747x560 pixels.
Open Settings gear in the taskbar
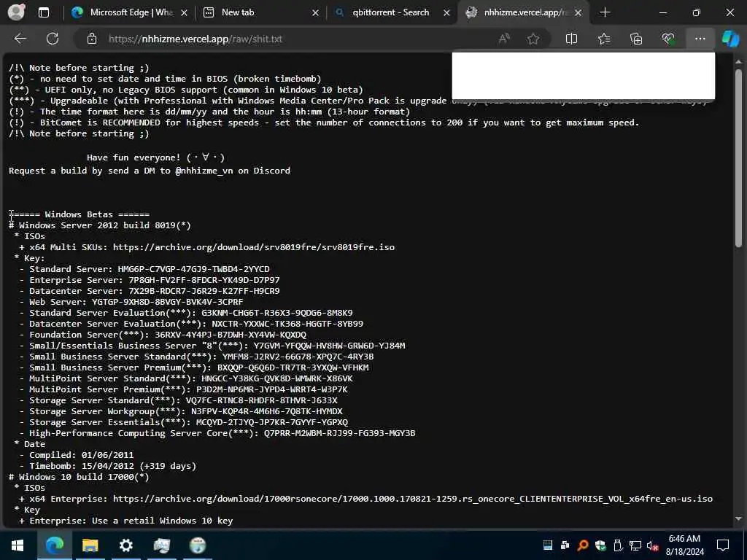125,545
